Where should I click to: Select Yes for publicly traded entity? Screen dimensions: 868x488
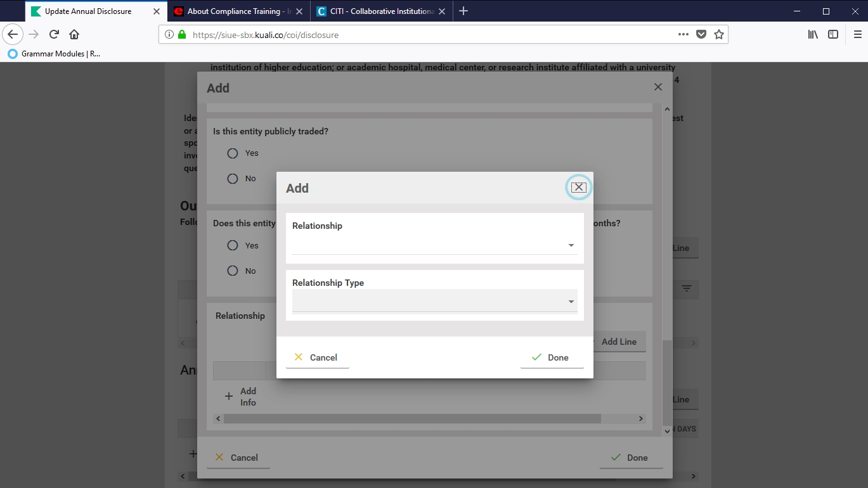click(233, 153)
